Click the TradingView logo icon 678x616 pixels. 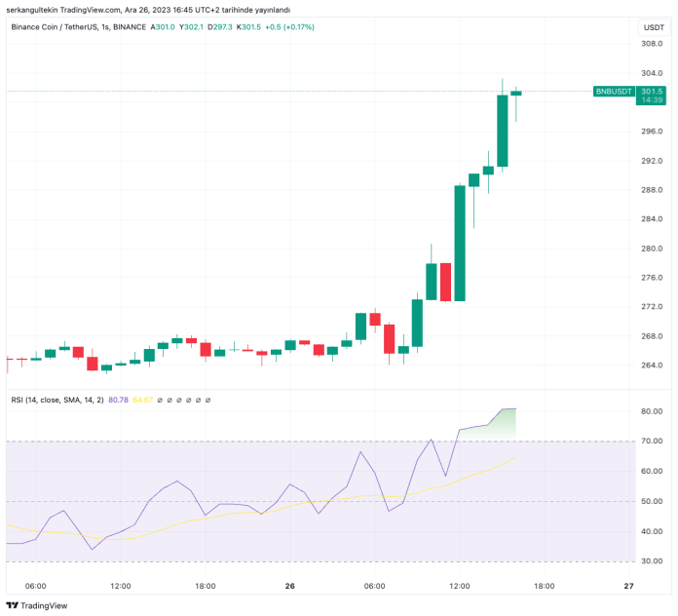coord(13,605)
